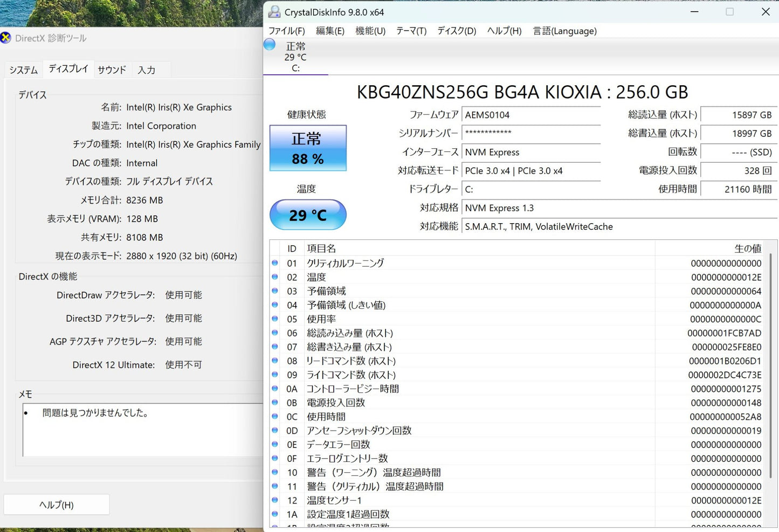Click status orb for 使用率 row
Viewport: 779px width, 532px height.
[275, 319]
